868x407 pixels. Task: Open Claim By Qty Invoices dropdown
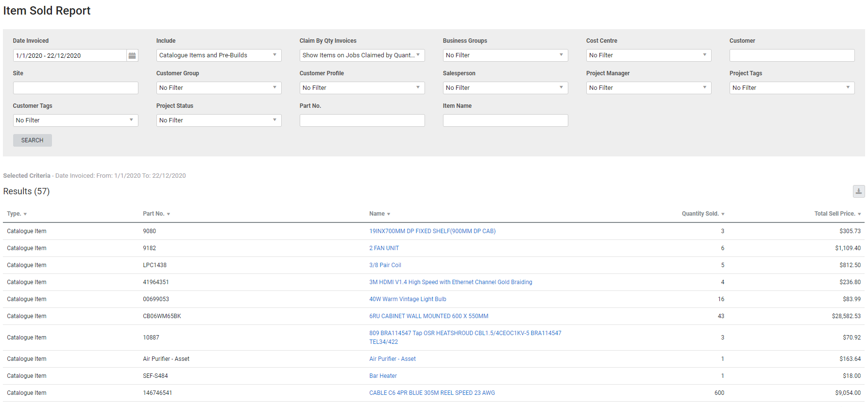[362, 55]
